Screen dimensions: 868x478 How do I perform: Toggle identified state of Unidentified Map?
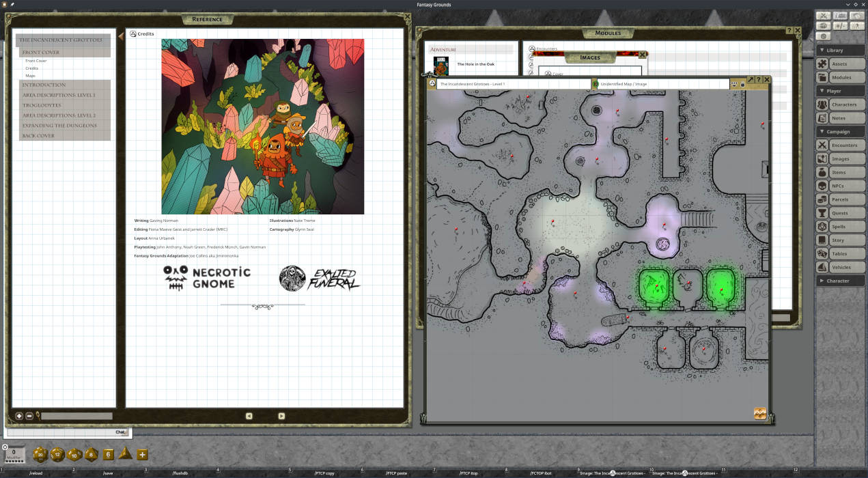[596, 84]
